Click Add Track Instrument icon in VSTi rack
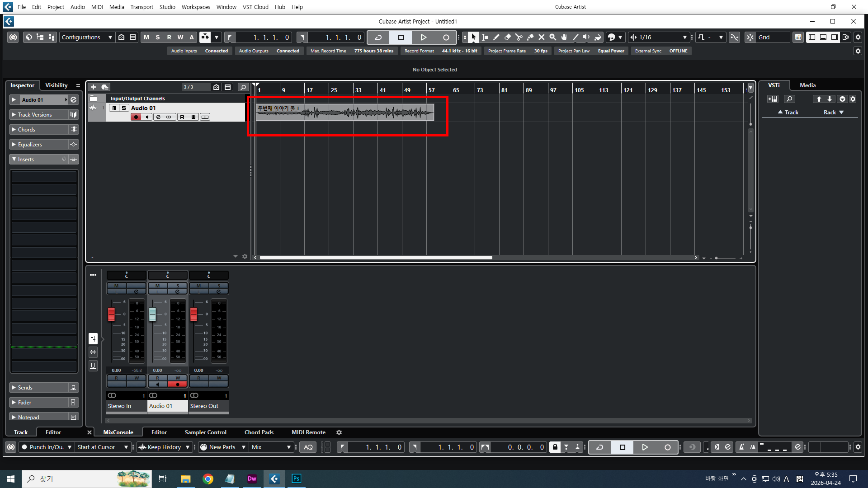 773,99
